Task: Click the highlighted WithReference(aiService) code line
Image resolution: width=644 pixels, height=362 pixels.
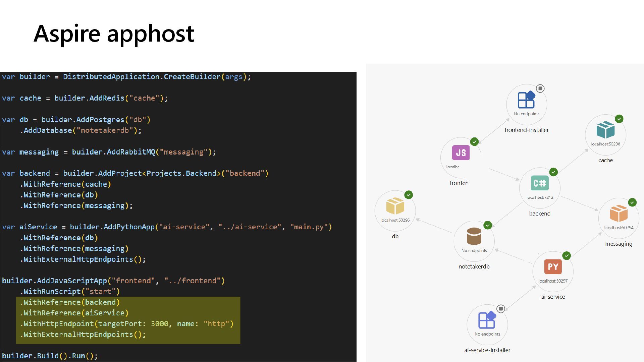Action: click(x=74, y=313)
